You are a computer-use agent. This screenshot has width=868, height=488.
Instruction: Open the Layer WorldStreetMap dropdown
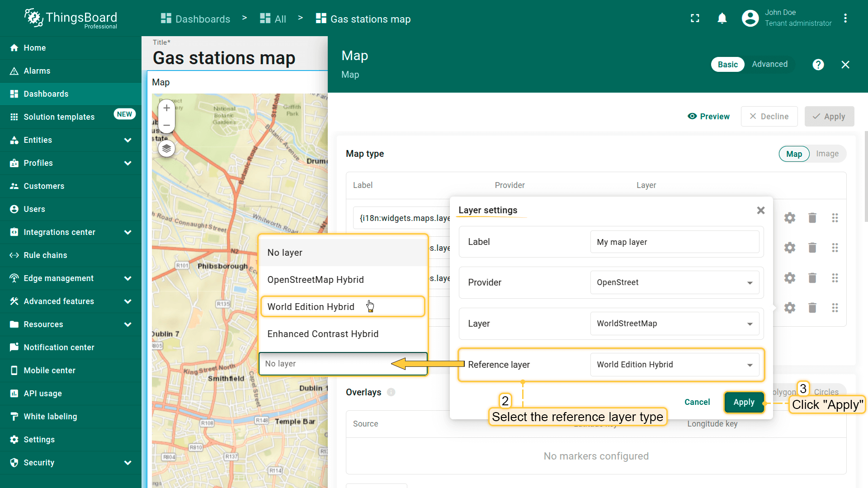674,324
